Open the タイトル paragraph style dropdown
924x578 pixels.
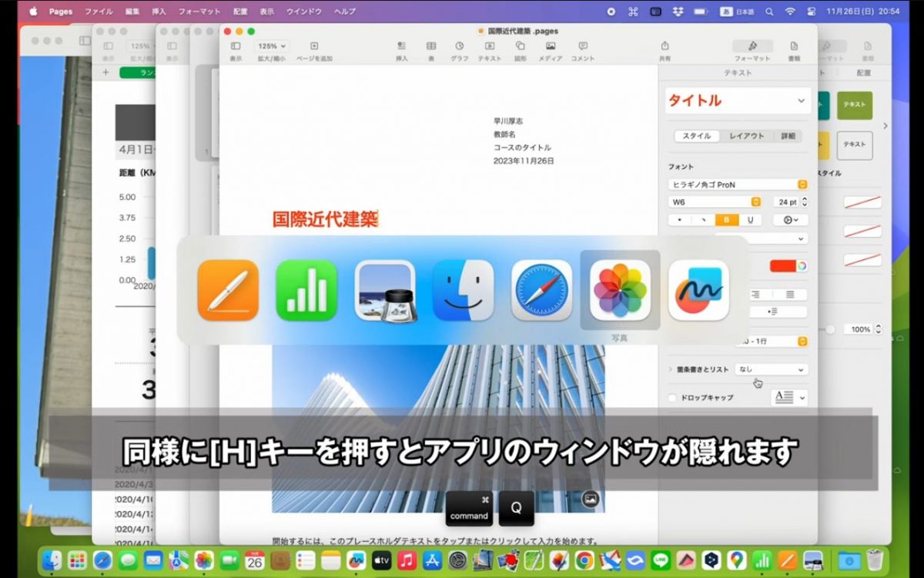click(x=738, y=101)
